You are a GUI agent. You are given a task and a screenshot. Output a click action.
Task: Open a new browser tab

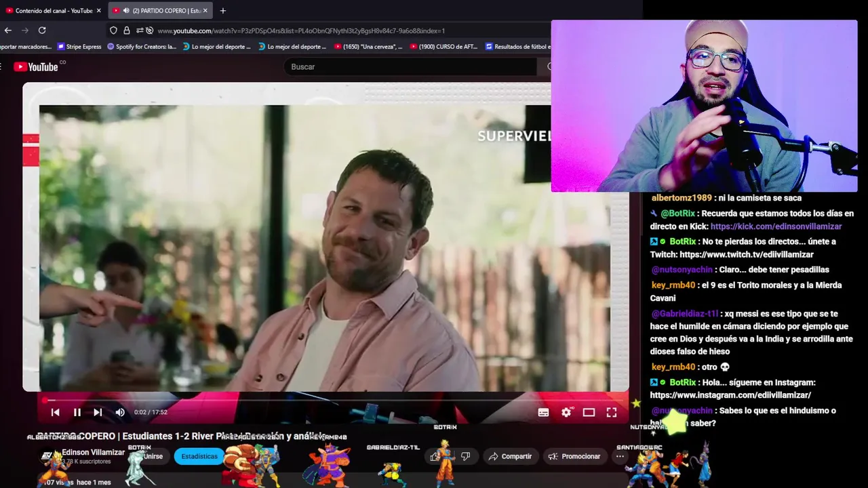[222, 10]
